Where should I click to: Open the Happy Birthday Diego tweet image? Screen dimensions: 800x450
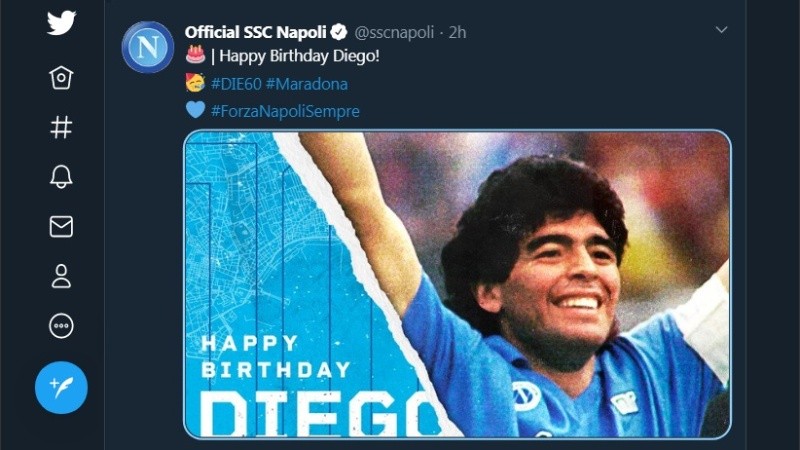pyautogui.click(x=457, y=285)
